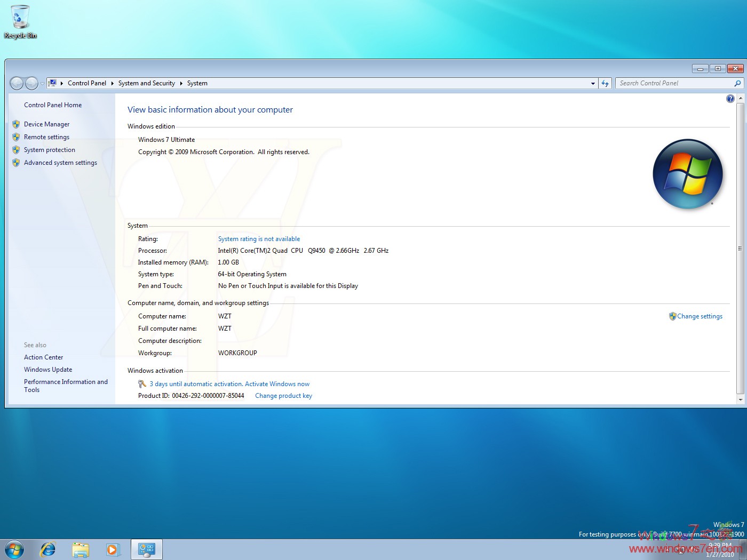747x560 pixels.
Task: Click the Refresh icon in the address bar
Action: click(x=605, y=83)
